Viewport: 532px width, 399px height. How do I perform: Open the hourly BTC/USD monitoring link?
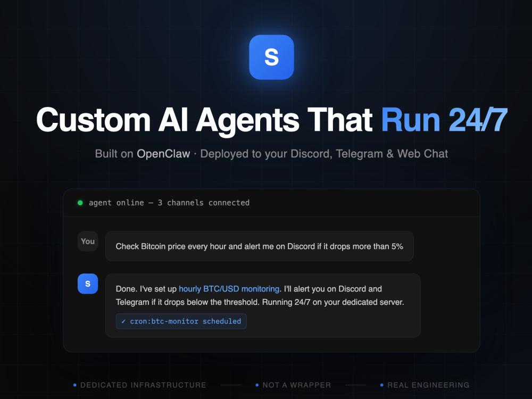(229, 289)
